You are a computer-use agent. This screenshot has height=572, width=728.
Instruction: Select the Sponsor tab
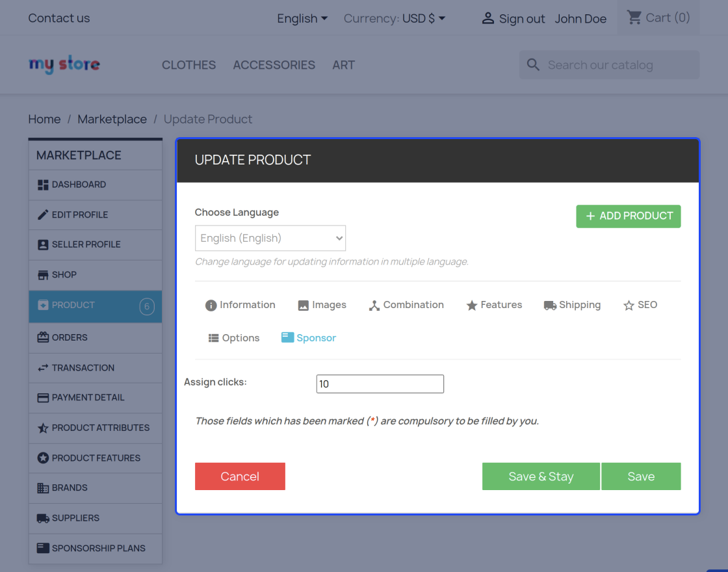coord(309,338)
